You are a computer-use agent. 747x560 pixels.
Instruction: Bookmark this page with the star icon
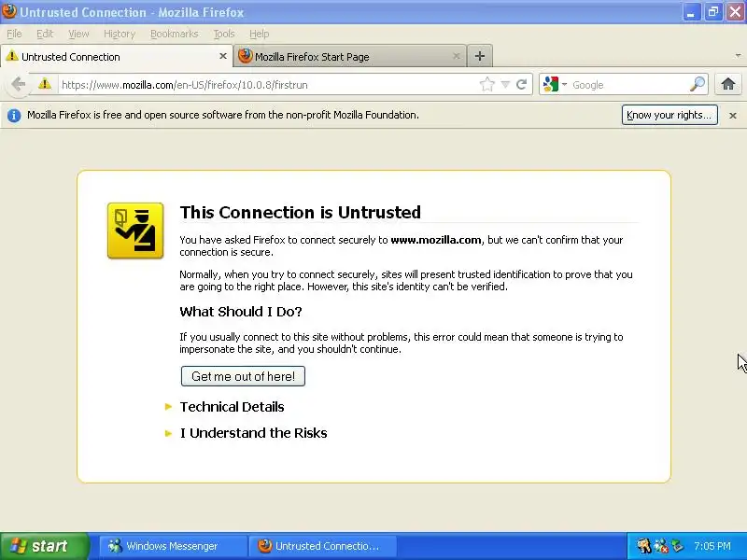(486, 84)
